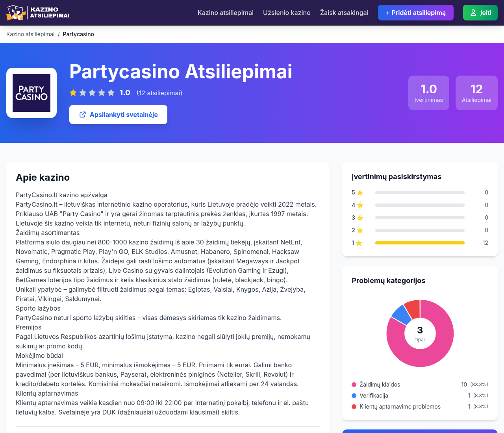Click the Partycasino Atsiliepimai page title
Image resolution: width=504 pixels, height=433 pixels.
click(x=181, y=72)
